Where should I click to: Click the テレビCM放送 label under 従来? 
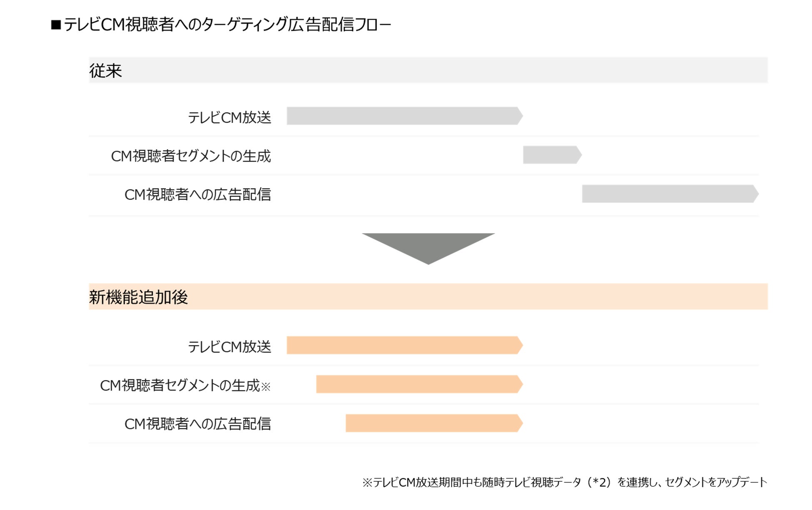click(229, 117)
